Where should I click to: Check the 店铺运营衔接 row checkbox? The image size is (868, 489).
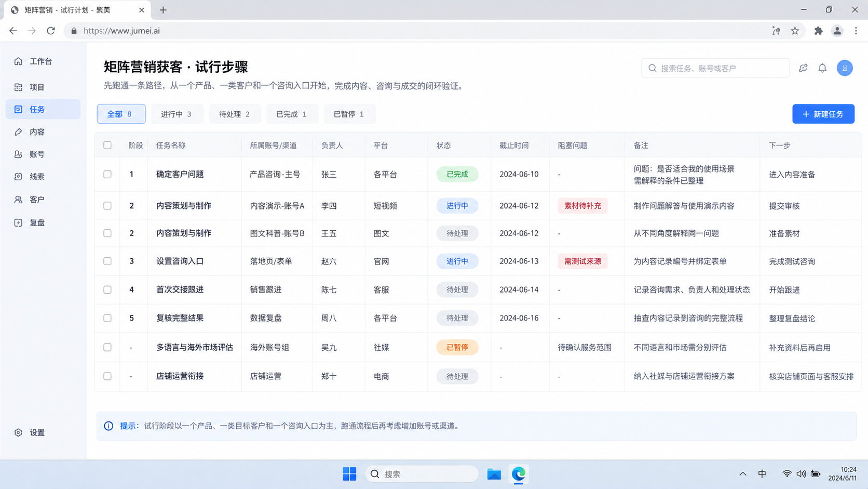[x=107, y=376]
